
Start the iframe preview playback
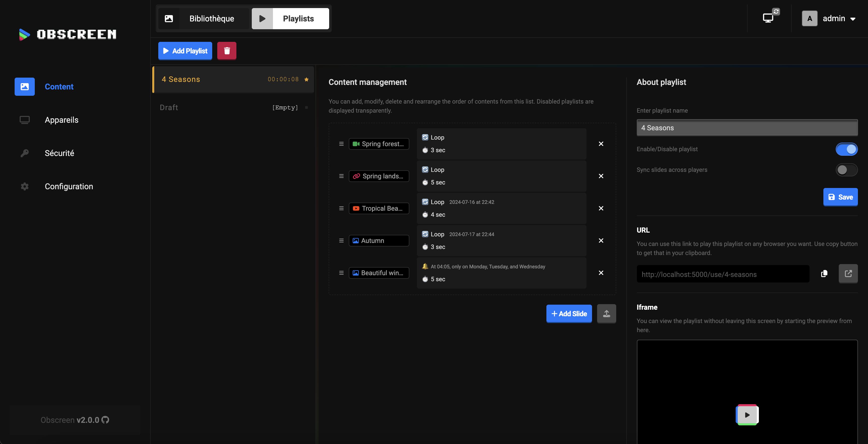point(747,415)
